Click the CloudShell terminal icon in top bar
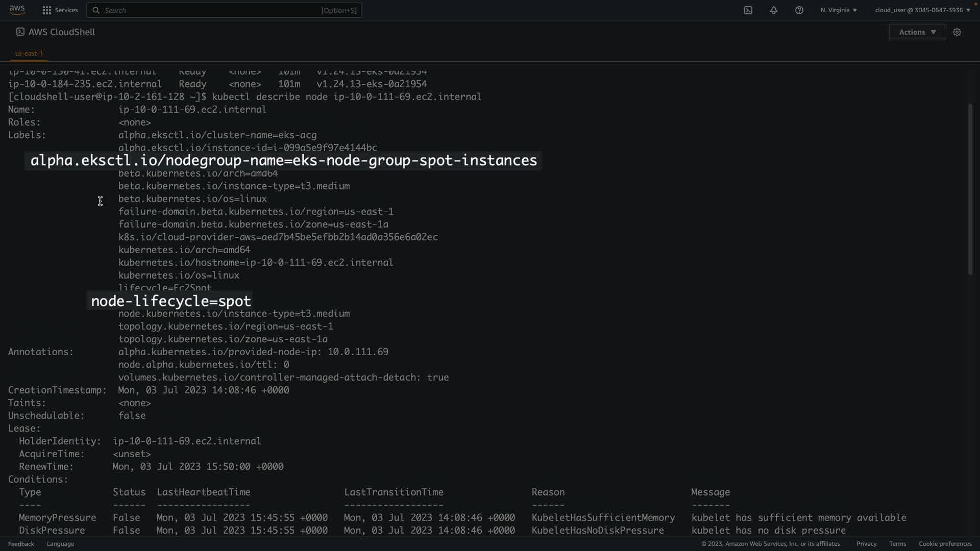This screenshot has width=980, height=551. point(748,10)
